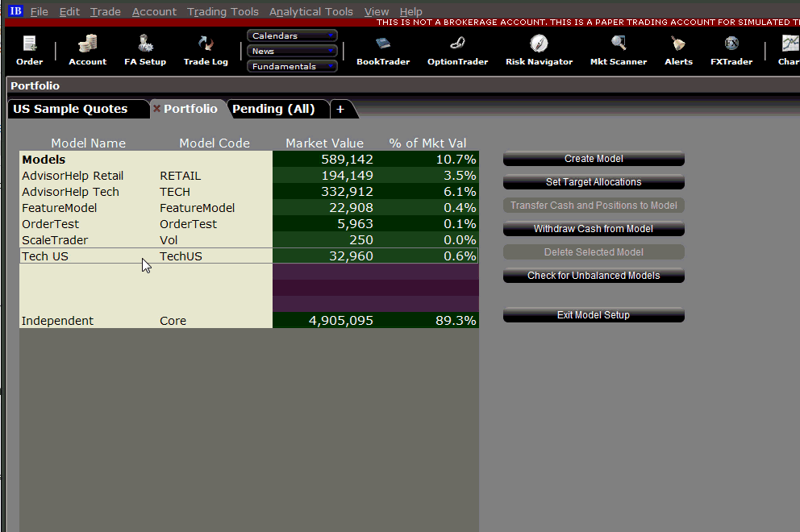Launch FXTrader from the toolbar

click(x=731, y=50)
